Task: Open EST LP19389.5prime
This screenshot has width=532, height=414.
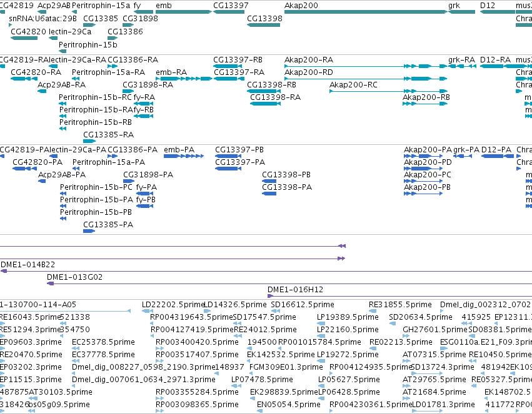Action: click(348, 317)
